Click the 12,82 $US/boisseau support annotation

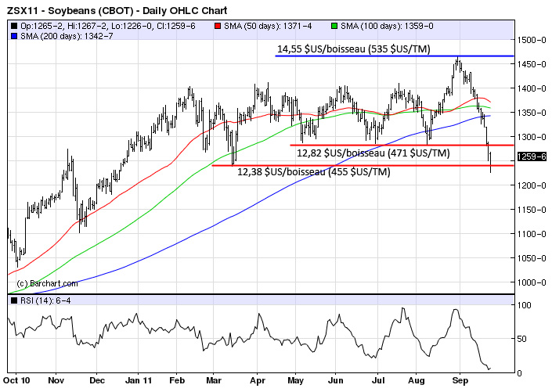click(x=373, y=153)
